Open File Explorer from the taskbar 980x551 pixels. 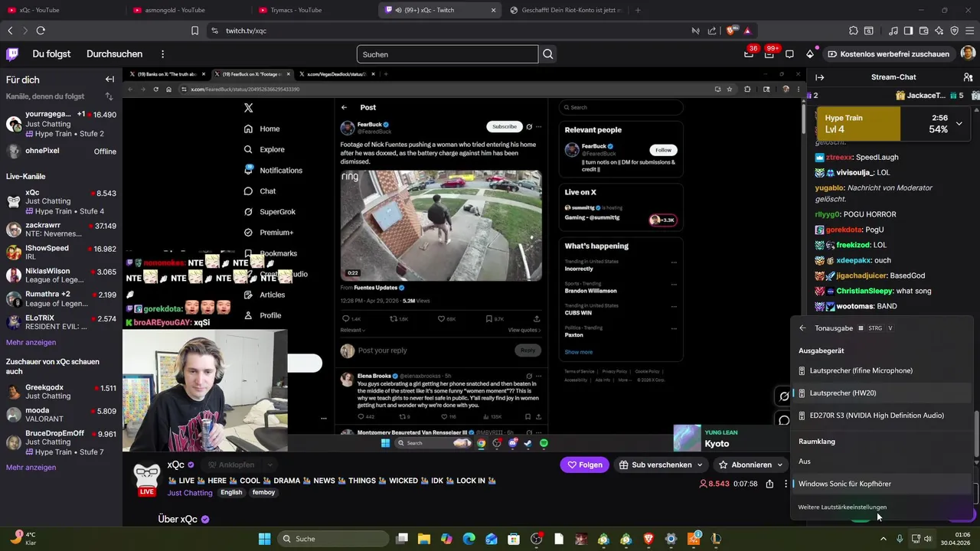coord(424,539)
